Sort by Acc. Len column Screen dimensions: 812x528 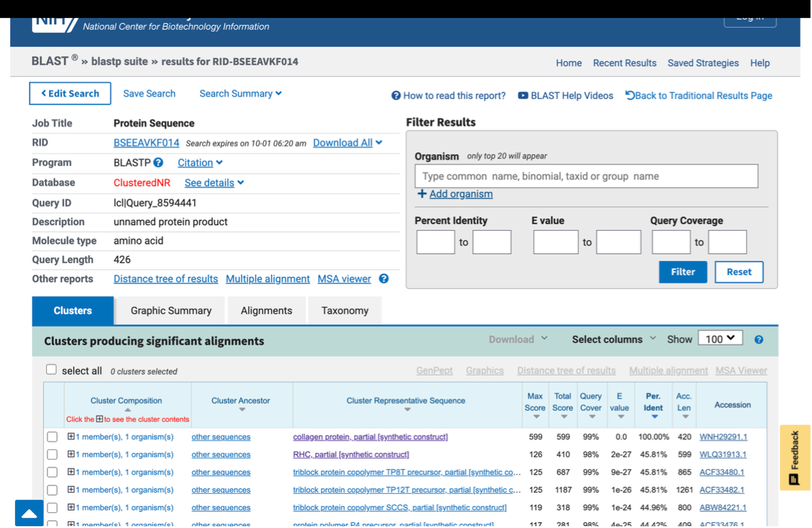(685, 417)
